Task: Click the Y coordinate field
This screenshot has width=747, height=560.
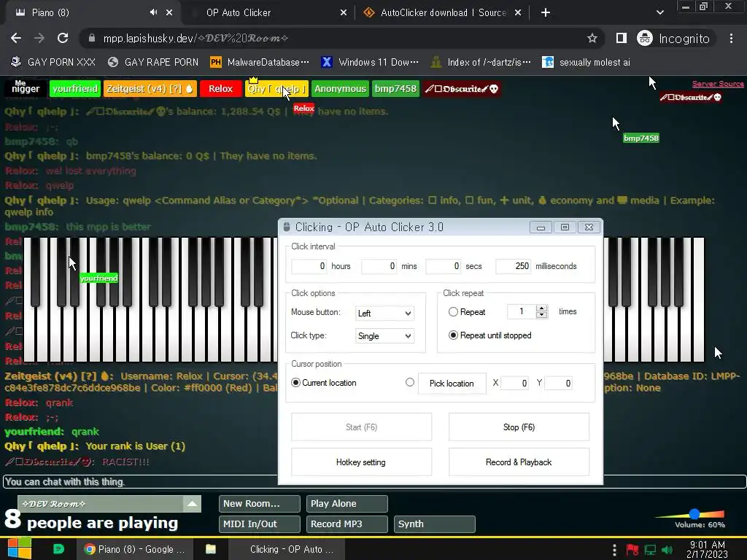Action: tap(558, 384)
